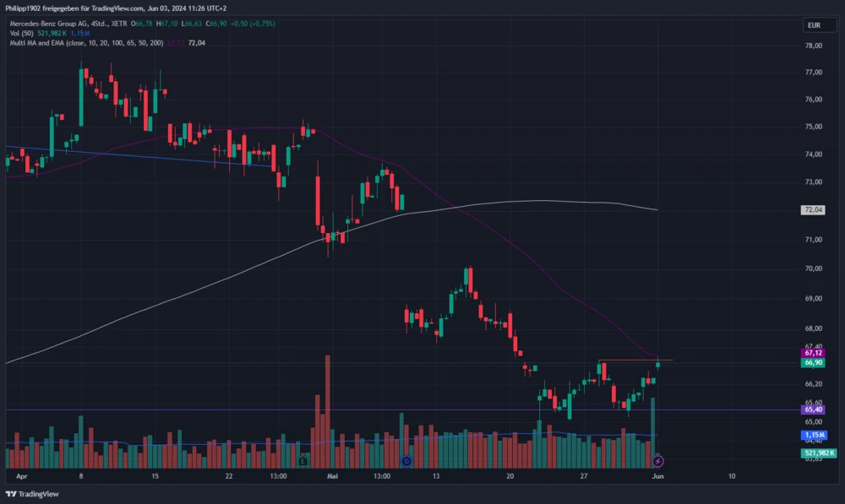Click the 72,04 moving average price label
Image resolution: width=845 pixels, height=504 pixels.
coord(814,209)
